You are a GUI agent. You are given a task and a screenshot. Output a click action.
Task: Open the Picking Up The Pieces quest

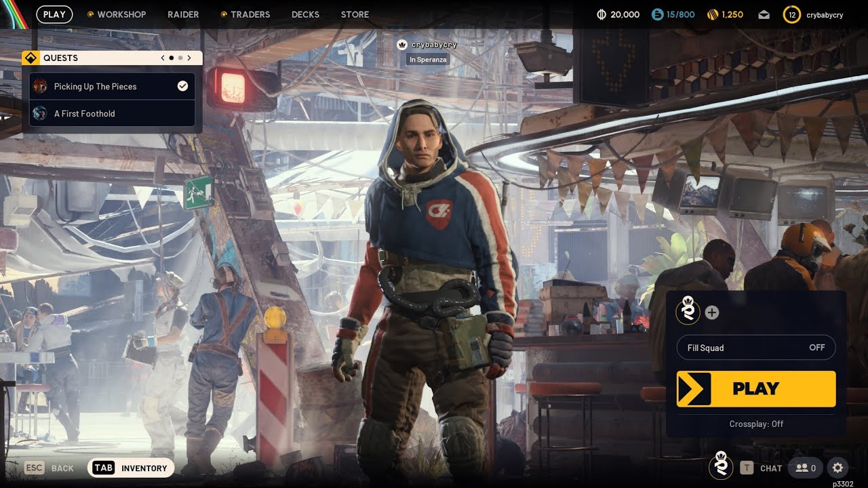click(112, 86)
